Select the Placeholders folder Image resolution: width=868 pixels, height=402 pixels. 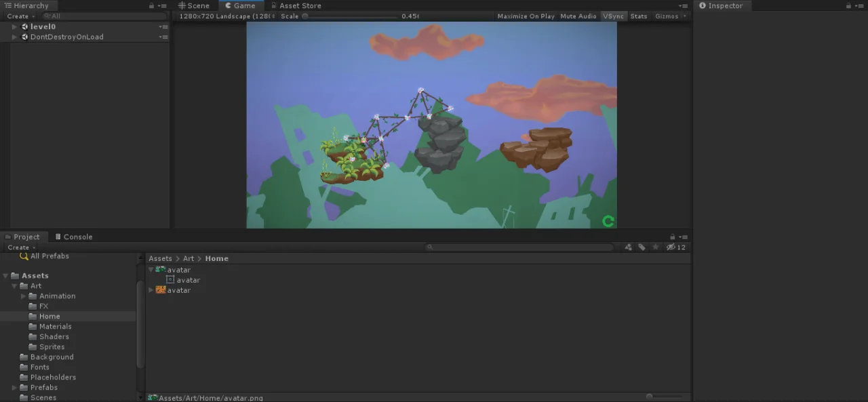[48, 378]
